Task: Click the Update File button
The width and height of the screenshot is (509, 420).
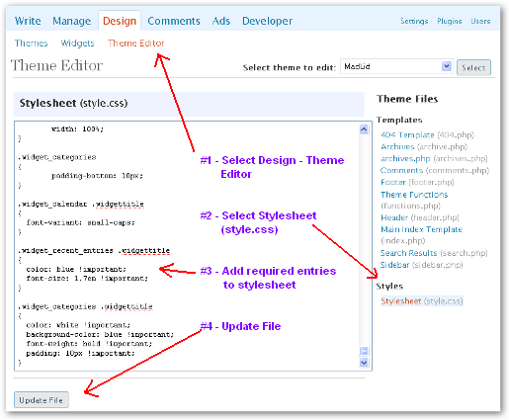Action: tap(42, 400)
